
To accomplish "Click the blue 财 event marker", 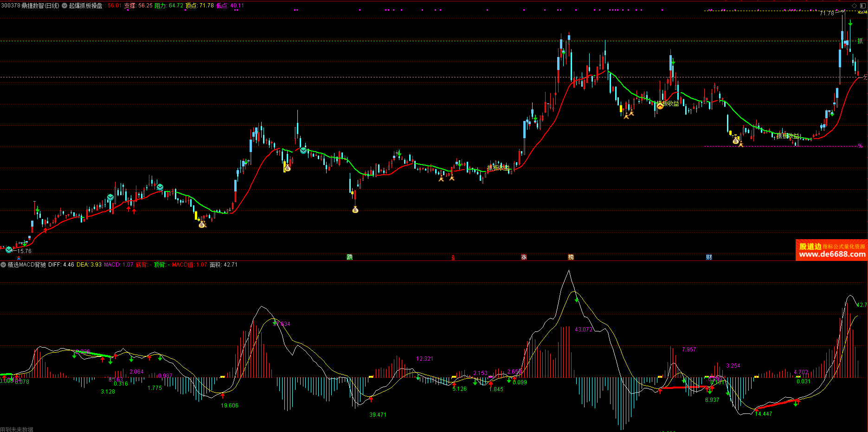I will point(709,257).
